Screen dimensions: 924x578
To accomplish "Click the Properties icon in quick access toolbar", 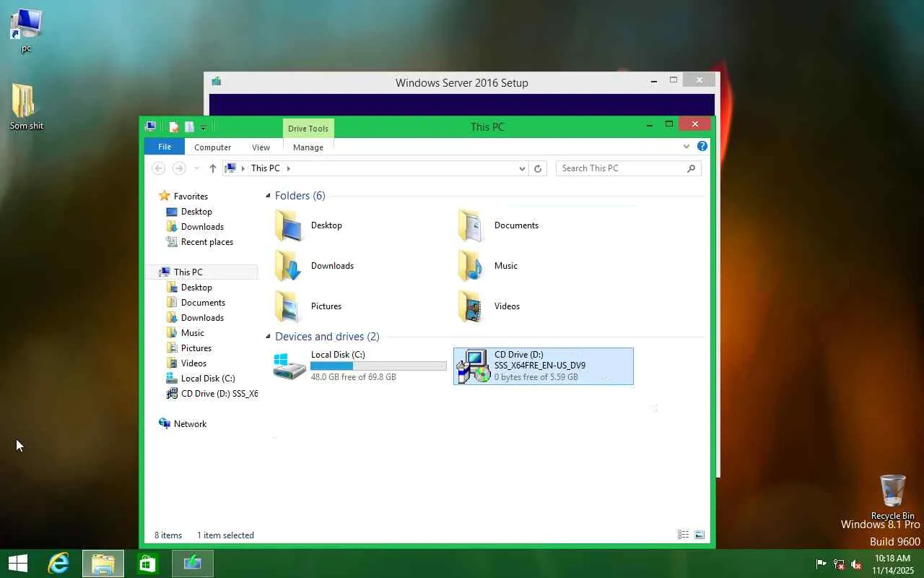I will [x=173, y=126].
